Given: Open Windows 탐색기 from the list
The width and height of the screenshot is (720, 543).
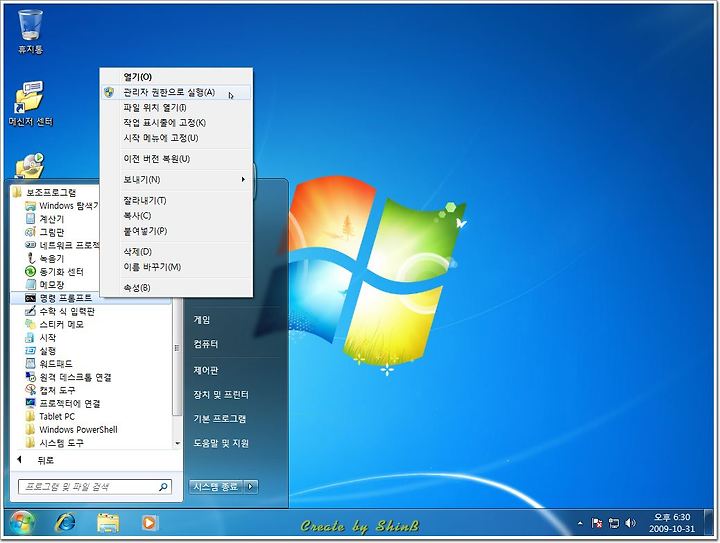Looking at the screenshot, I should 61,206.
